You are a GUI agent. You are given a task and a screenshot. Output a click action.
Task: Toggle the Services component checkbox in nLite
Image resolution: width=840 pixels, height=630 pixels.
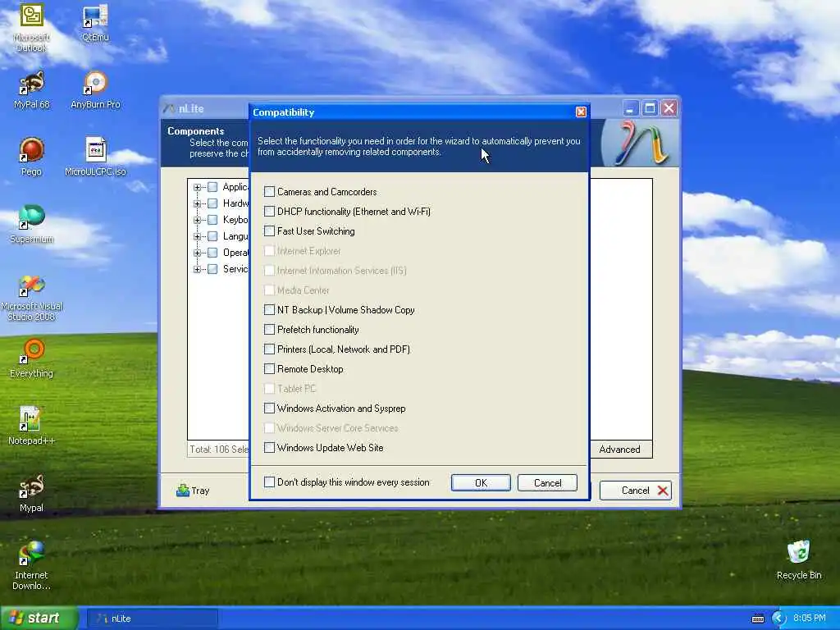point(212,269)
